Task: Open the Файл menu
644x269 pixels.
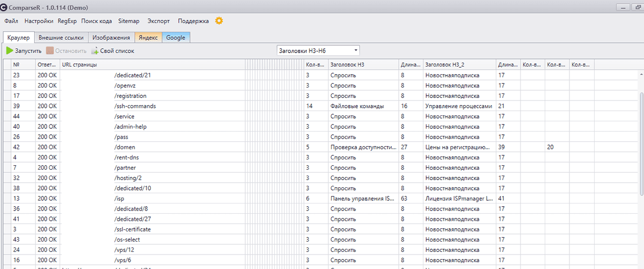Action: 11,21
